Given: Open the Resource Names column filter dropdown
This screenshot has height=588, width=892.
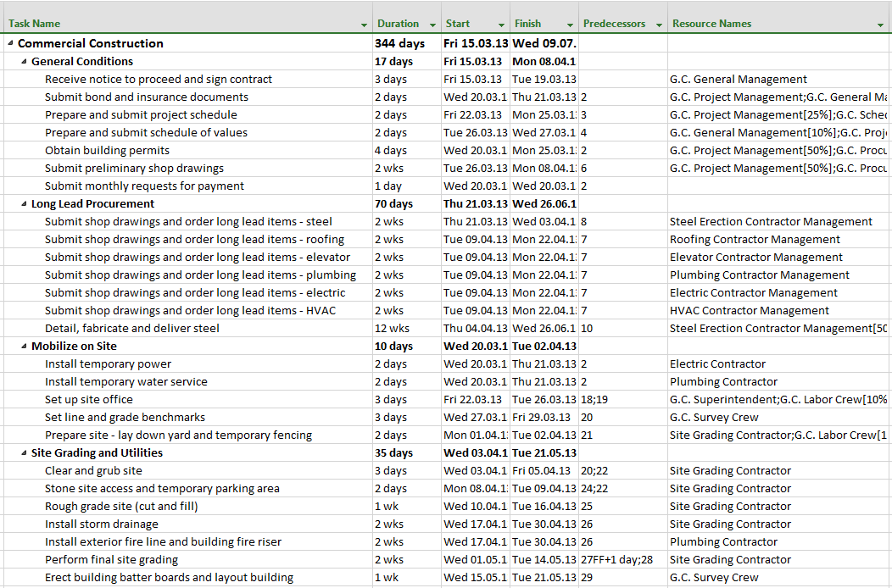Looking at the screenshot, I should (881, 25).
